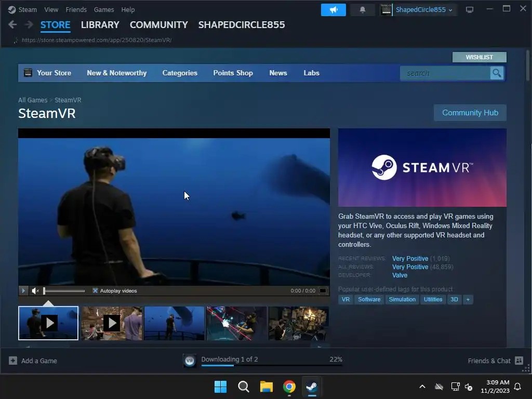The height and width of the screenshot is (399, 532).
Task: Open the Valve developer link
Action: point(400,275)
